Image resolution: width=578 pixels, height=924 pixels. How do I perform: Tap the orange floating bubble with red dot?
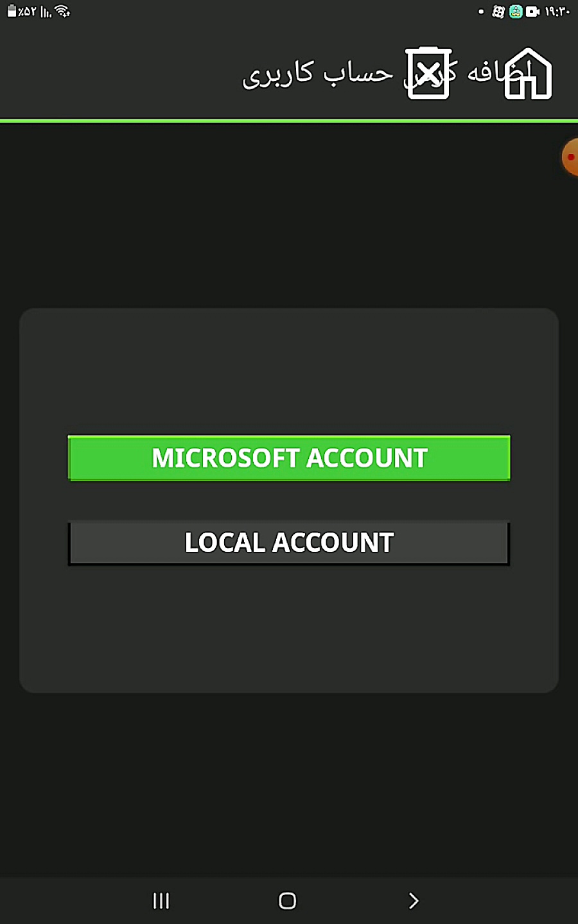(570, 157)
